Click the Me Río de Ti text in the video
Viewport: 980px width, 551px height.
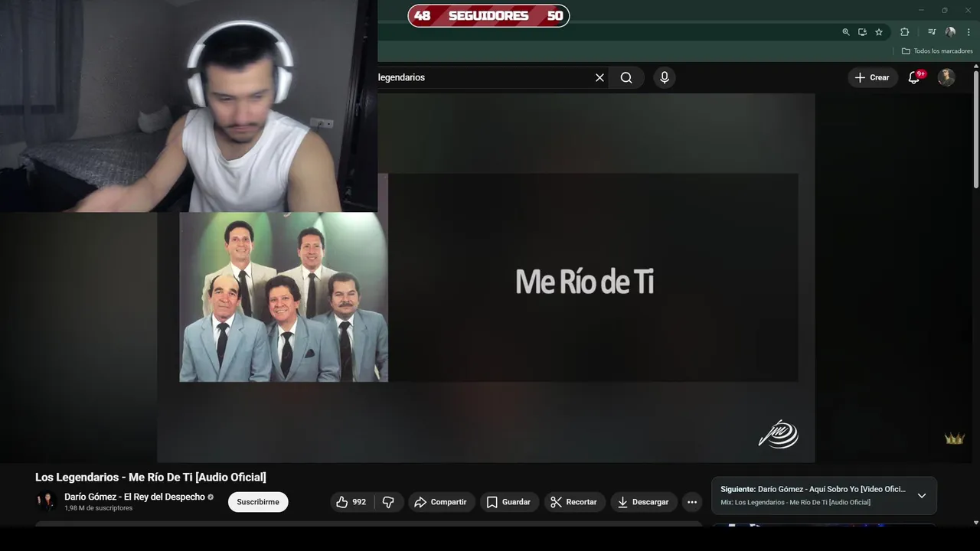pos(584,282)
